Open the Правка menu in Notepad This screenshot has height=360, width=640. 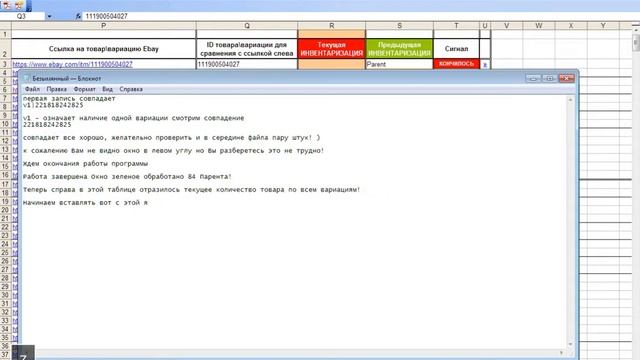[56, 89]
